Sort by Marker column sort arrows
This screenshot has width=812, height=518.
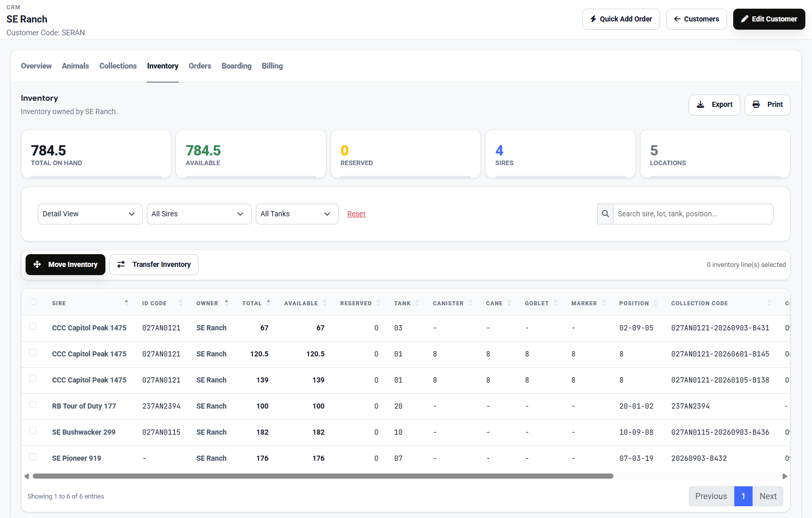pyautogui.click(x=604, y=303)
